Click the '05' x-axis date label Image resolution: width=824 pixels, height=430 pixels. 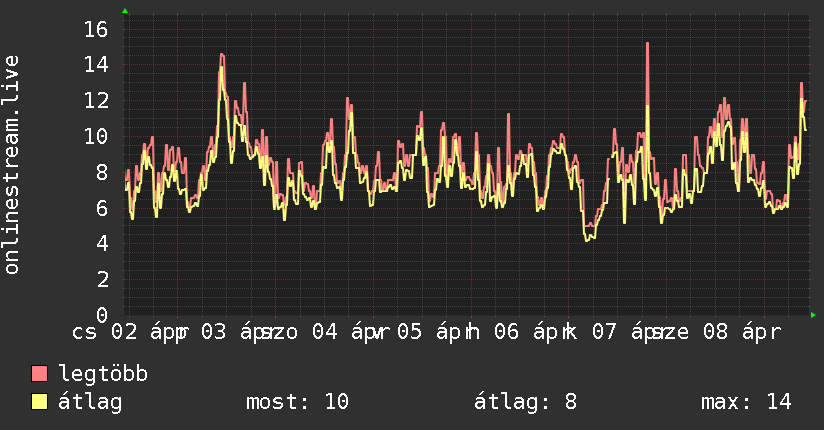pos(409,332)
